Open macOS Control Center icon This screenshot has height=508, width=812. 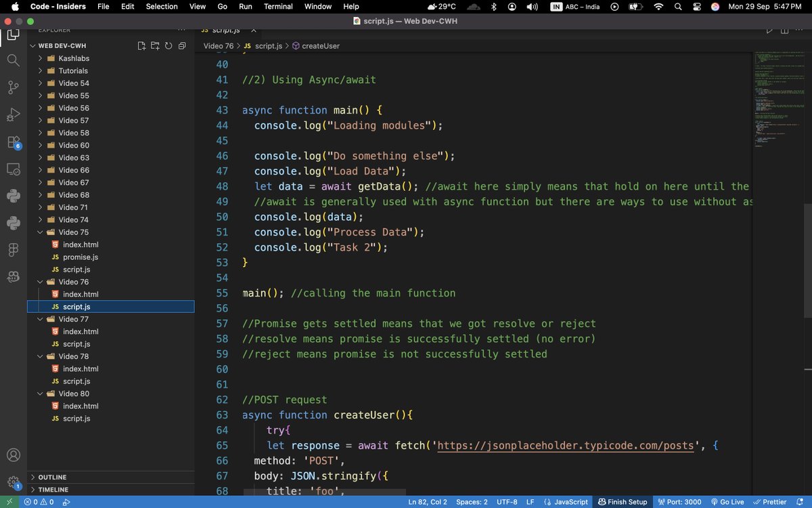click(696, 7)
